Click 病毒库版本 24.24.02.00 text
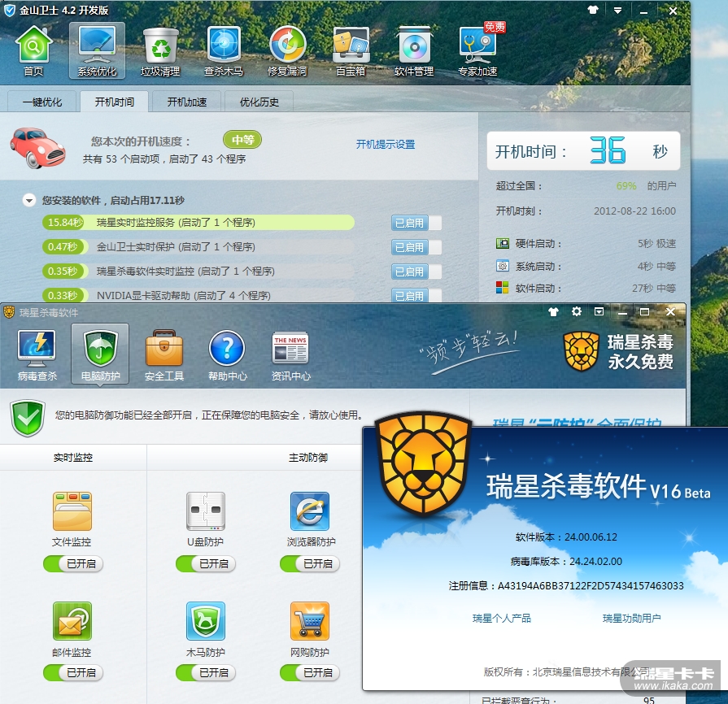Image resolution: width=728 pixels, height=704 pixels. 566,562
